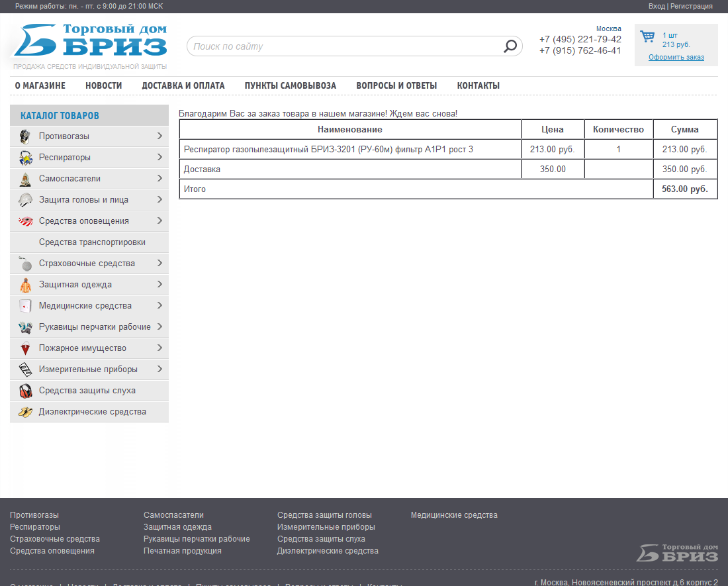Click footer link Измерительные приборы
This screenshot has width=728, height=586.
(x=326, y=527)
